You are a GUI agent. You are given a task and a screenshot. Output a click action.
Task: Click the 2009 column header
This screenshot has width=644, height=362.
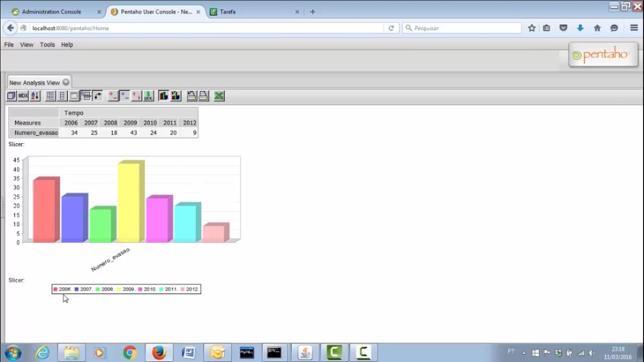pos(130,123)
